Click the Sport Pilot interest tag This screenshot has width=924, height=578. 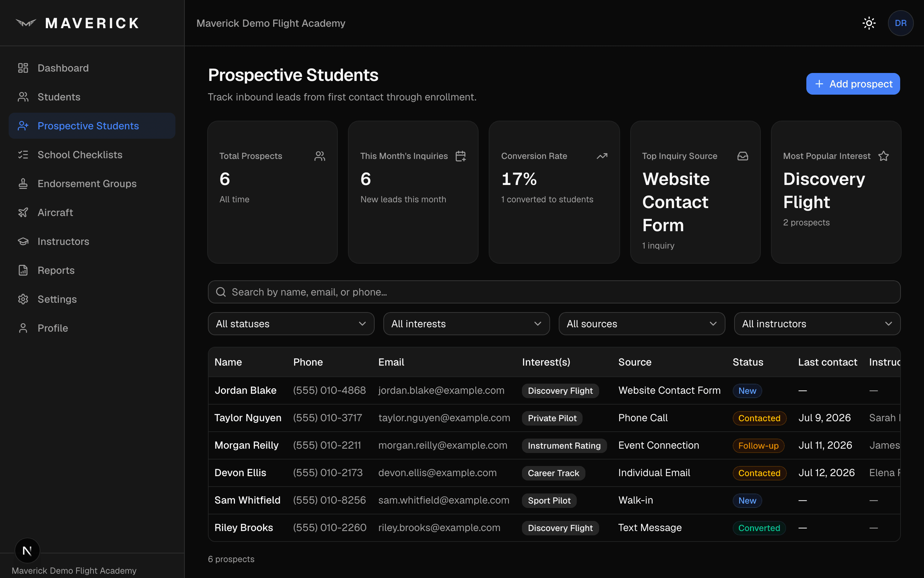tap(549, 501)
